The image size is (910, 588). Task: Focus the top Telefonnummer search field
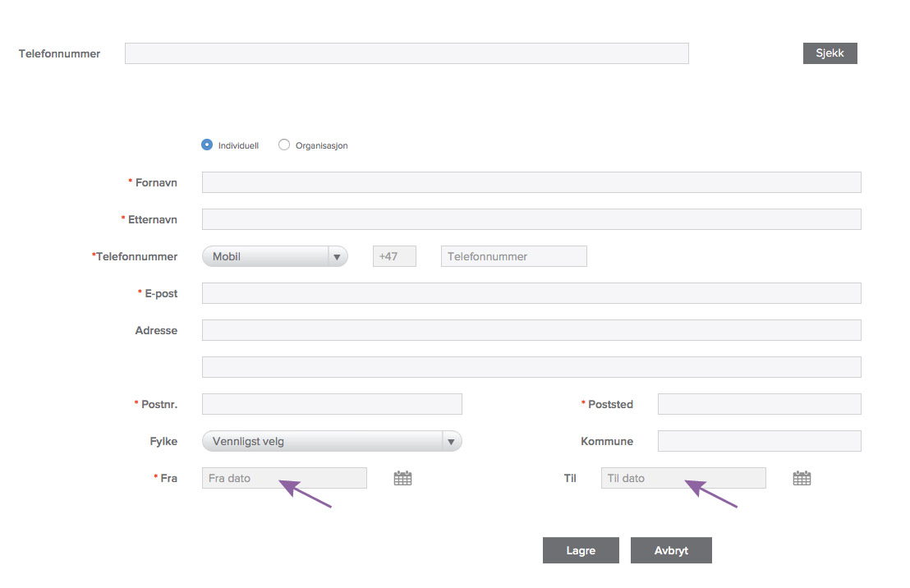[407, 53]
